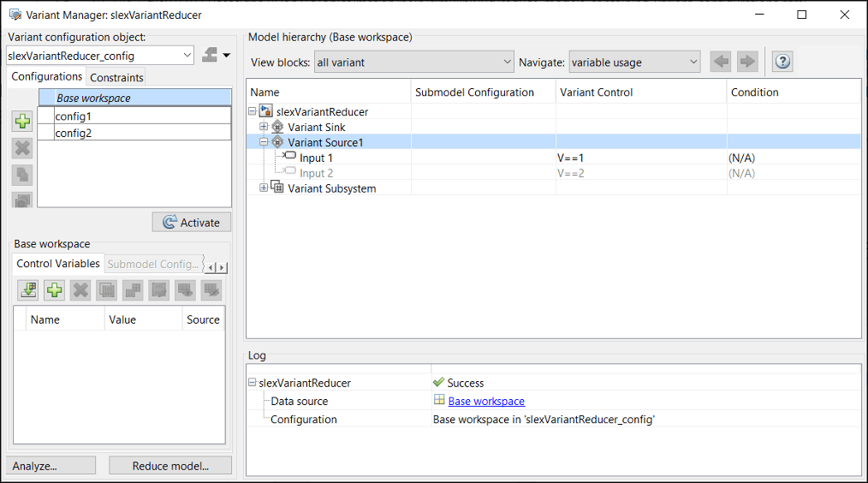Import control variables from the model
The image size is (868, 483).
[28, 289]
